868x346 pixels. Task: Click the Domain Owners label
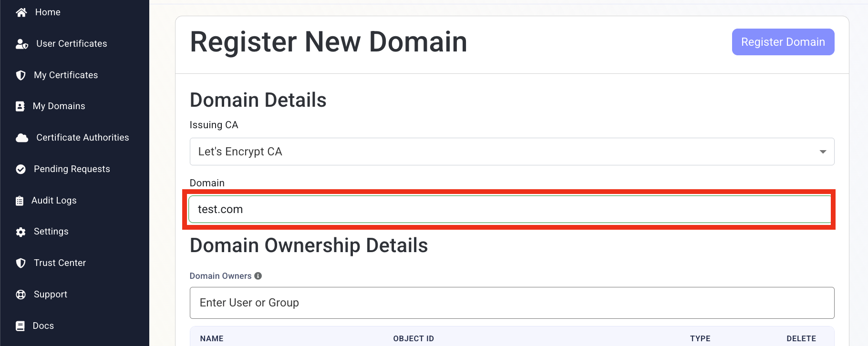(x=220, y=276)
